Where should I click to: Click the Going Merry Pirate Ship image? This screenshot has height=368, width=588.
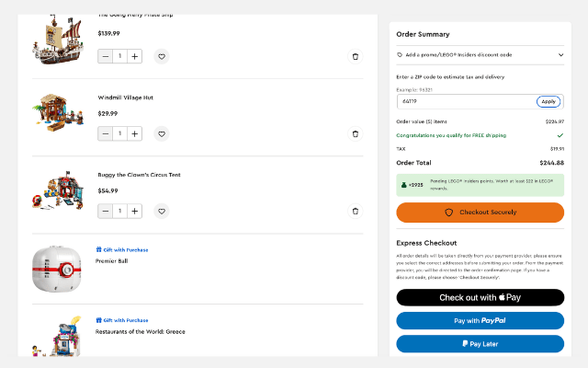click(x=57, y=40)
